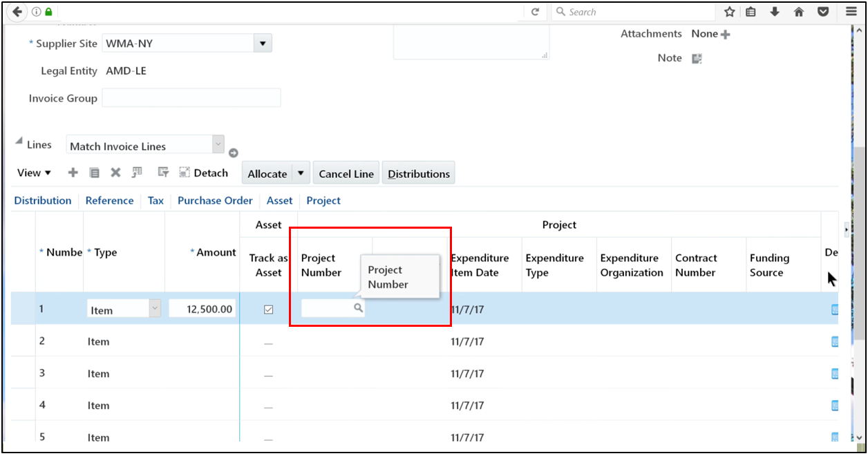
Task: Open the Match Invoice Lines dropdown
Action: click(218, 144)
